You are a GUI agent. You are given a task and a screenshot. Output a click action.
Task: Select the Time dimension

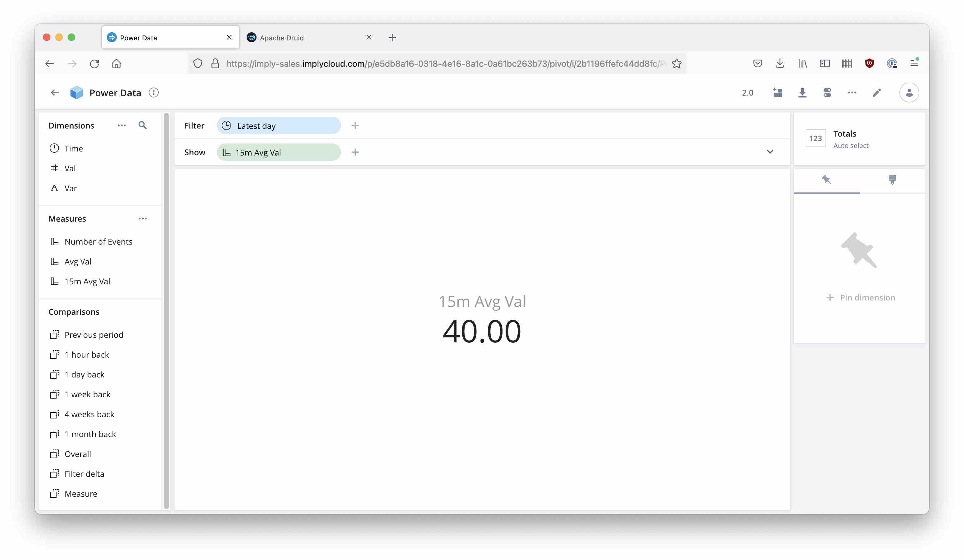[73, 148]
